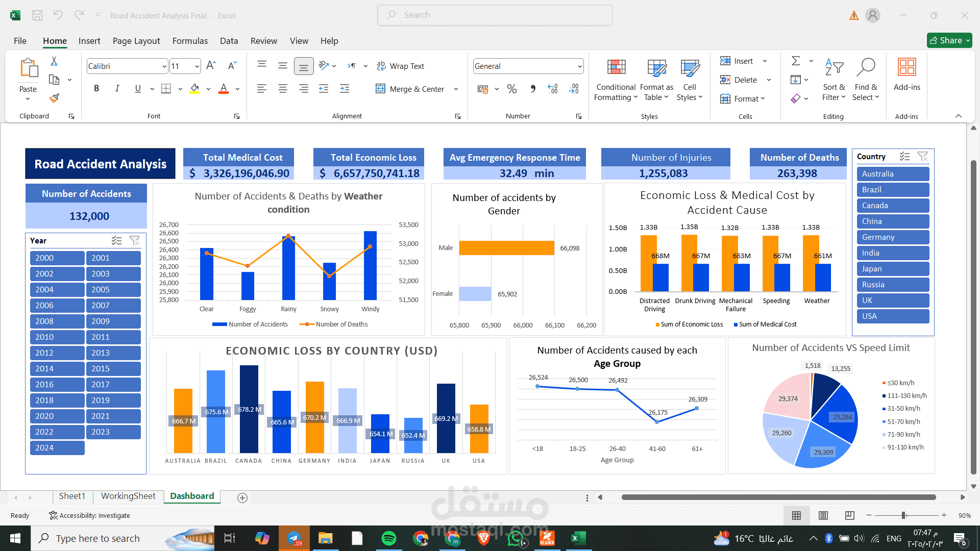The image size is (980, 551).
Task: Filter by Germany in Country slicer
Action: (x=893, y=237)
